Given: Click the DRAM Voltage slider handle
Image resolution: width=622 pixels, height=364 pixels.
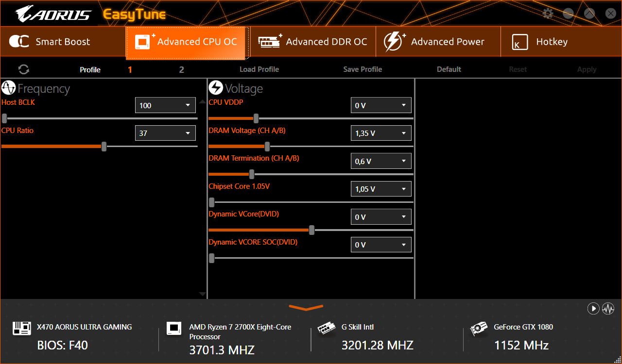Looking at the screenshot, I should [x=267, y=146].
